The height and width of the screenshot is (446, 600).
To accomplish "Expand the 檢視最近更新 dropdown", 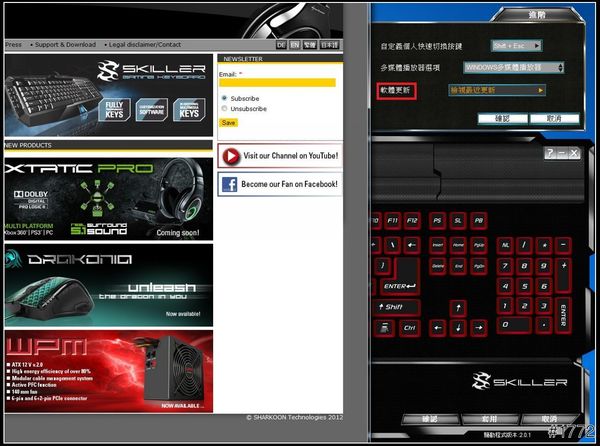I will (511, 90).
